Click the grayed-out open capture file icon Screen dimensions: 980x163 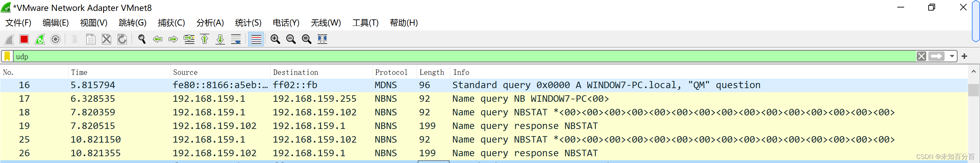coord(75,39)
